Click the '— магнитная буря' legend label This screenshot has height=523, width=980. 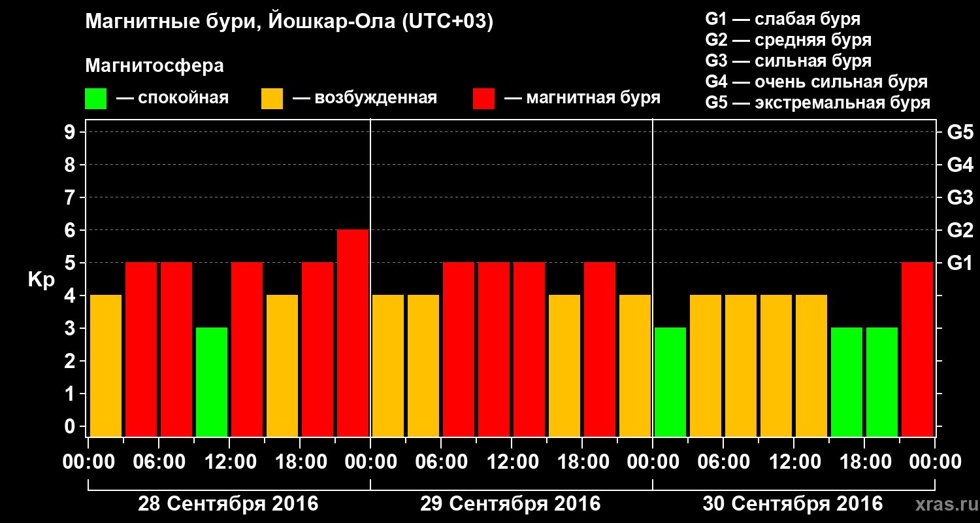pos(583,99)
